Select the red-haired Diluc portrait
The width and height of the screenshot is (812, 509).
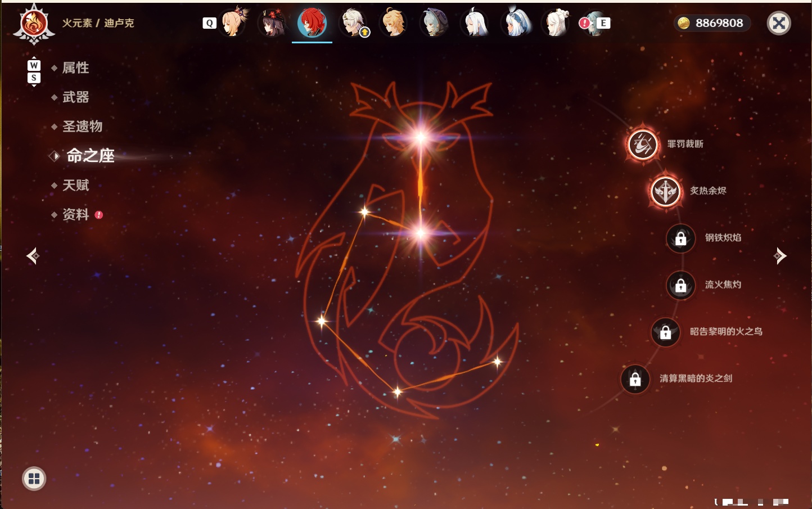click(x=312, y=23)
